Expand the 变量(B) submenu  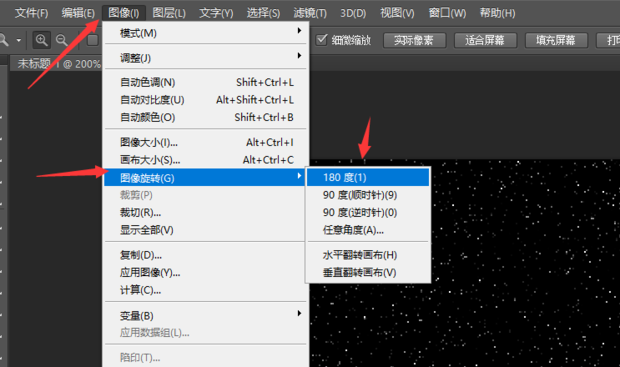pyautogui.click(x=205, y=316)
